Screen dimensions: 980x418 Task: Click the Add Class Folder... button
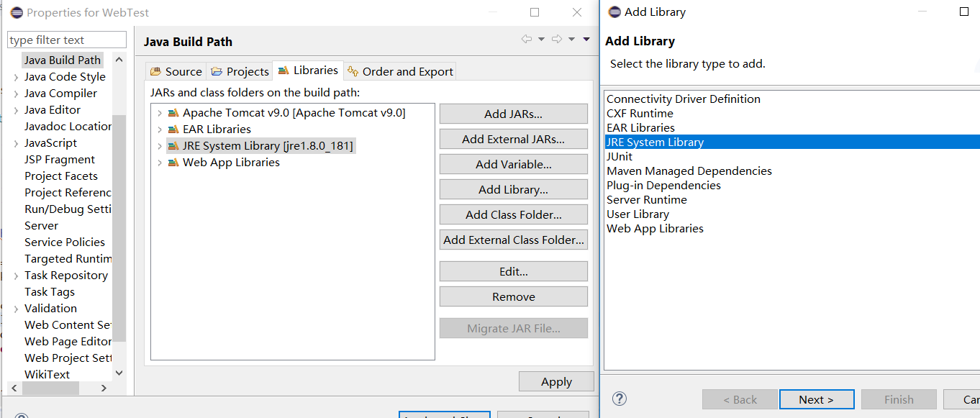514,214
